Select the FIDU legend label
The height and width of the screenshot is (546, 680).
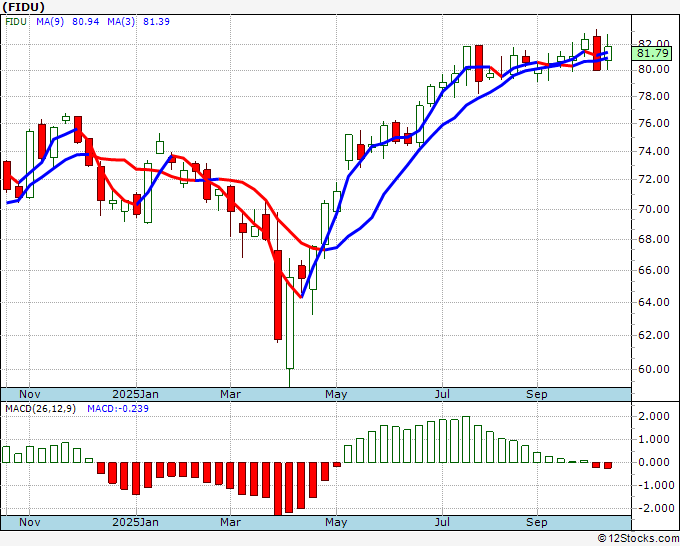tap(16, 22)
